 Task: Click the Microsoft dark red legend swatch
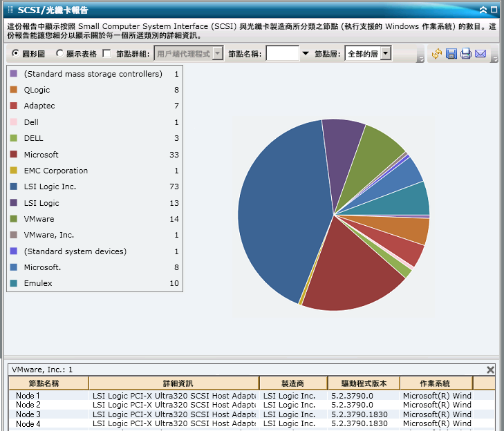[x=14, y=155]
